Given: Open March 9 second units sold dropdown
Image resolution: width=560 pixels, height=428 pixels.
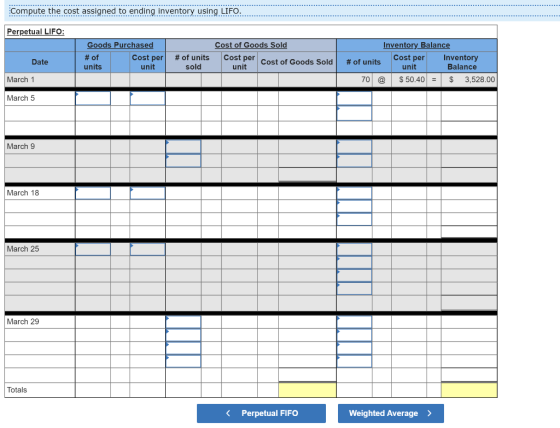Looking at the screenshot, I should coord(183,160).
